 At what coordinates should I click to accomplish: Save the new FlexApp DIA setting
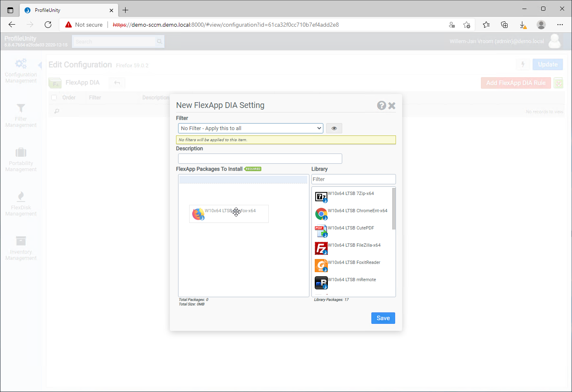pos(383,318)
